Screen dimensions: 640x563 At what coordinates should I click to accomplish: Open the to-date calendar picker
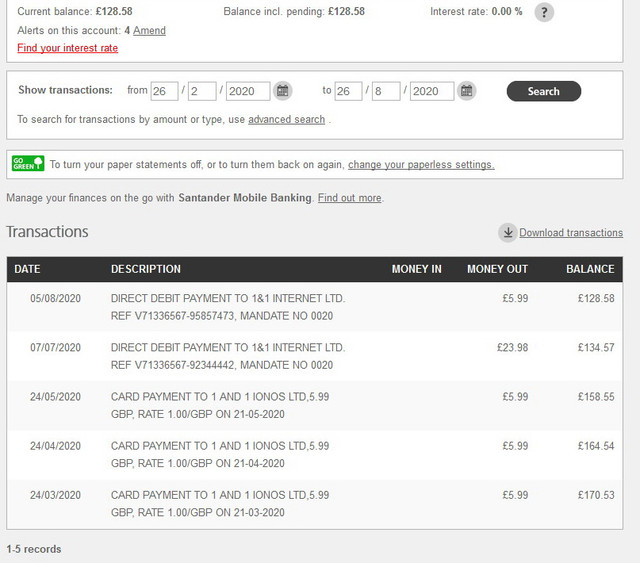[467, 91]
